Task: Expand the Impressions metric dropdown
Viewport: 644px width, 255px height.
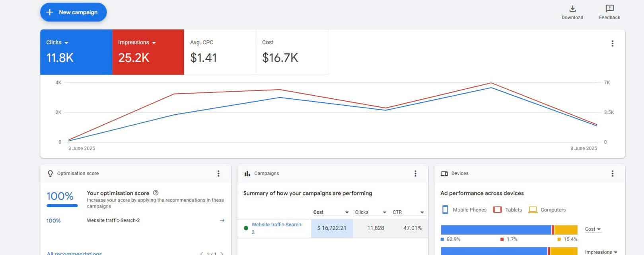Action: (154, 43)
